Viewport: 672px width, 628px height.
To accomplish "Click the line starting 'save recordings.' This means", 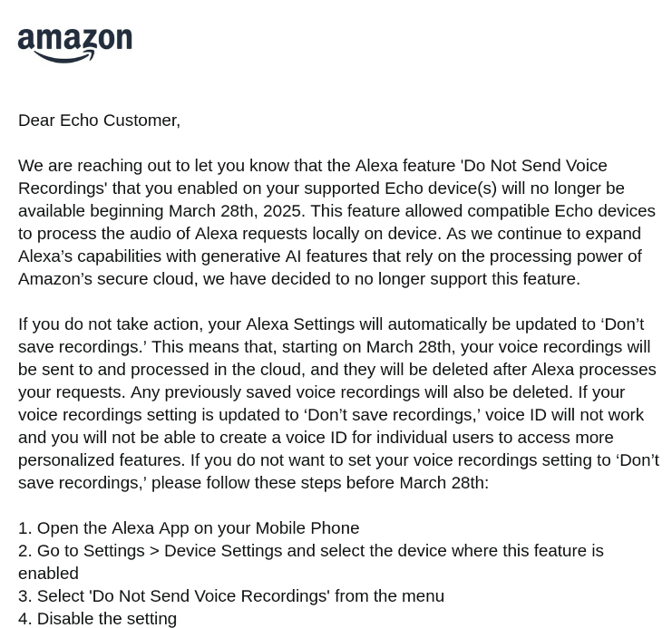I will (x=335, y=346).
